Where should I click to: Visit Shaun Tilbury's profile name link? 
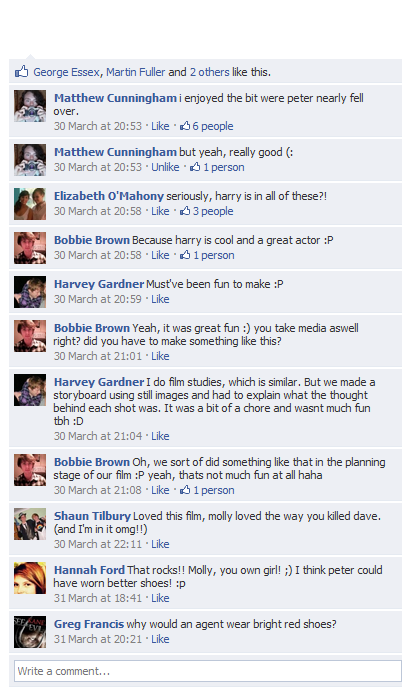92,516
